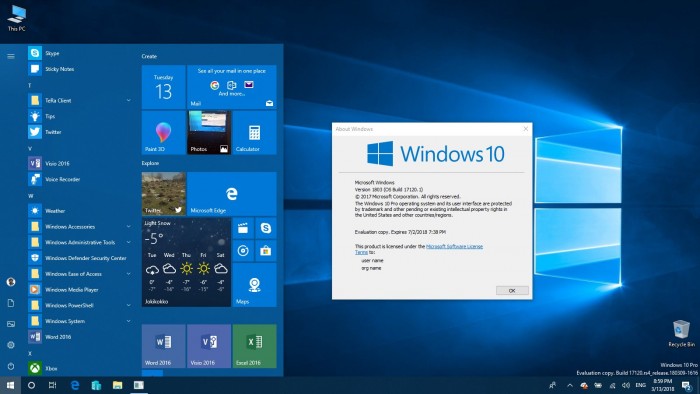Open the Power options in Start
This screenshot has width=700, height=394.
point(11,366)
